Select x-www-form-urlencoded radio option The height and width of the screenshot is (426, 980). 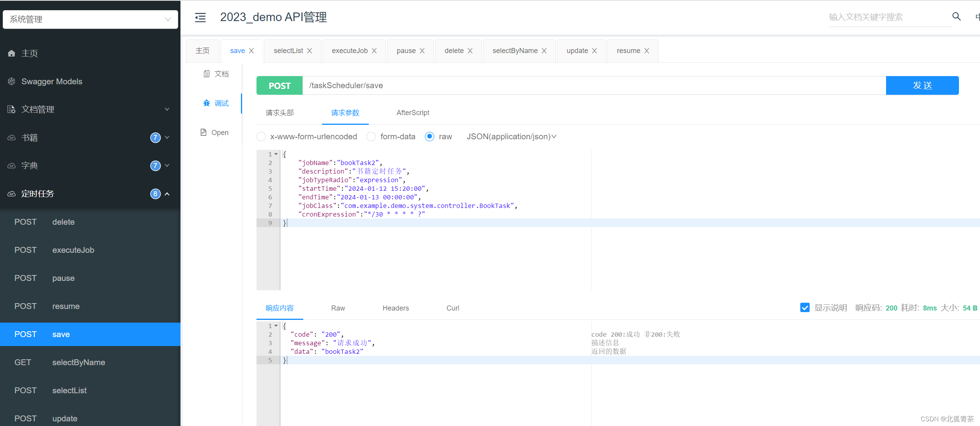click(261, 137)
